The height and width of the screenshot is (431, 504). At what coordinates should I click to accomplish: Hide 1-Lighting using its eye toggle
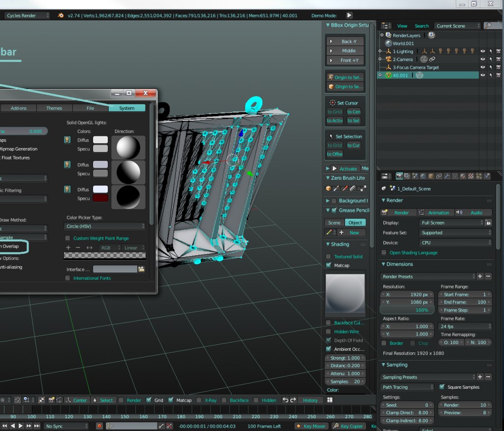pyautogui.click(x=483, y=51)
